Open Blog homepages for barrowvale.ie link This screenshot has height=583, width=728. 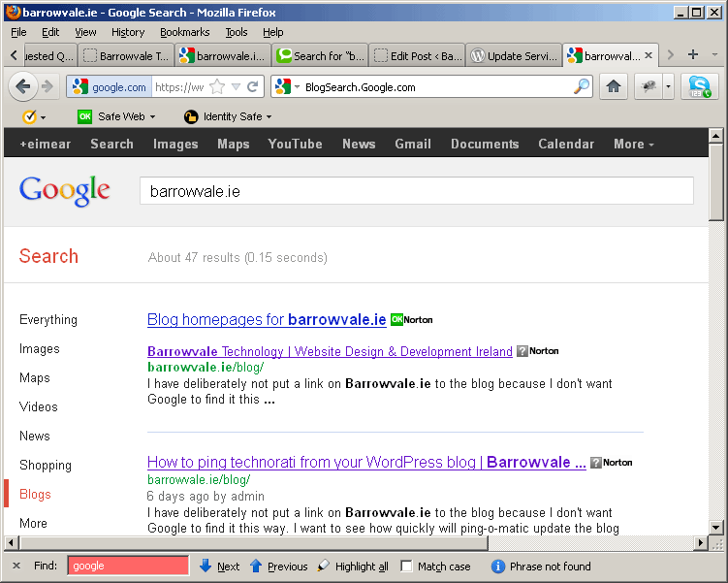coord(267,319)
